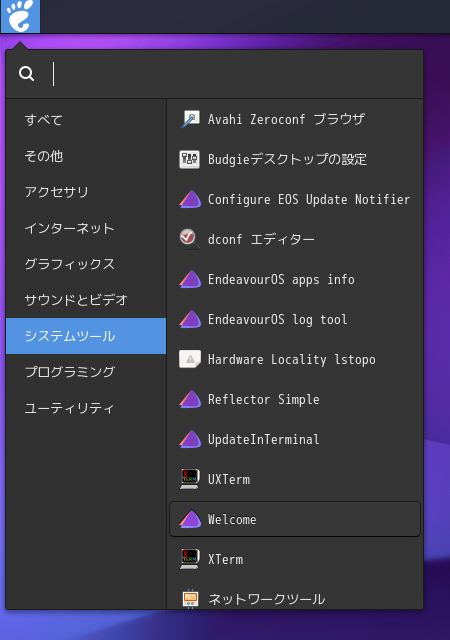Select the アクセサリ category
This screenshot has height=640, width=450.
(86, 192)
